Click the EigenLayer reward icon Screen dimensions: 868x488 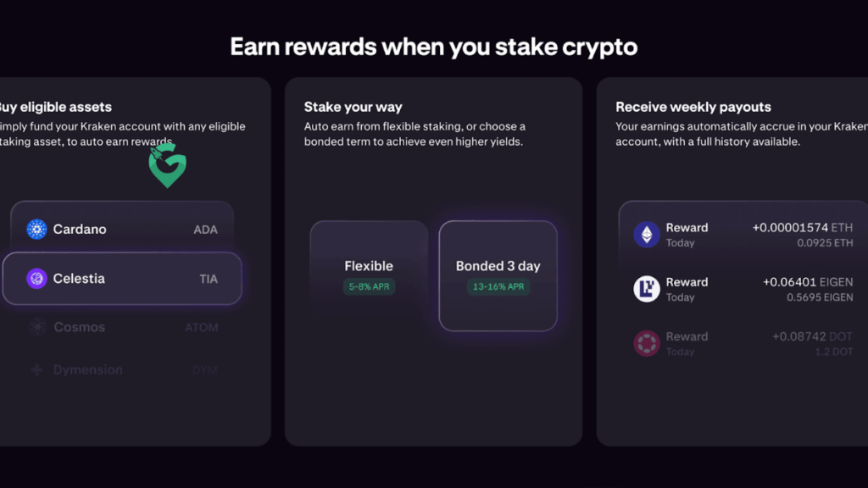[x=647, y=289]
